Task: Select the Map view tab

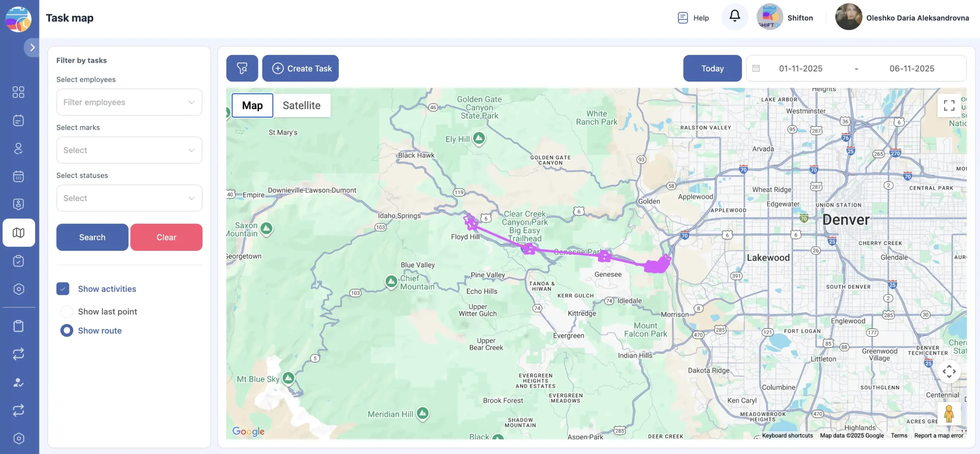Action: click(x=252, y=105)
